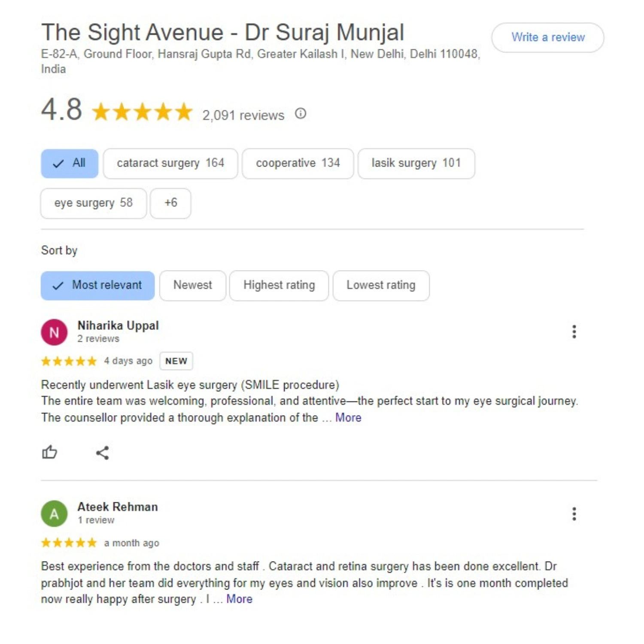Share Niharika Uppal's review
The width and height of the screenshot is (644, 644).
[102, 453]
